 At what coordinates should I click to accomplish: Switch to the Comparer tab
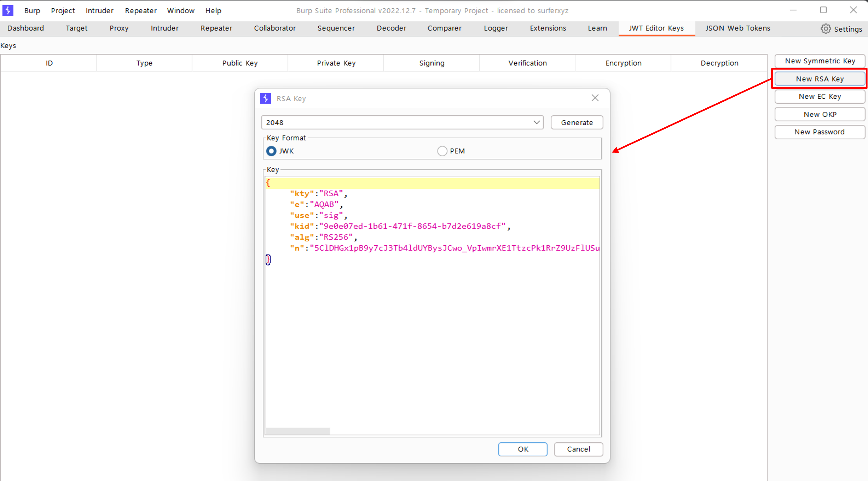click(444, 28)
